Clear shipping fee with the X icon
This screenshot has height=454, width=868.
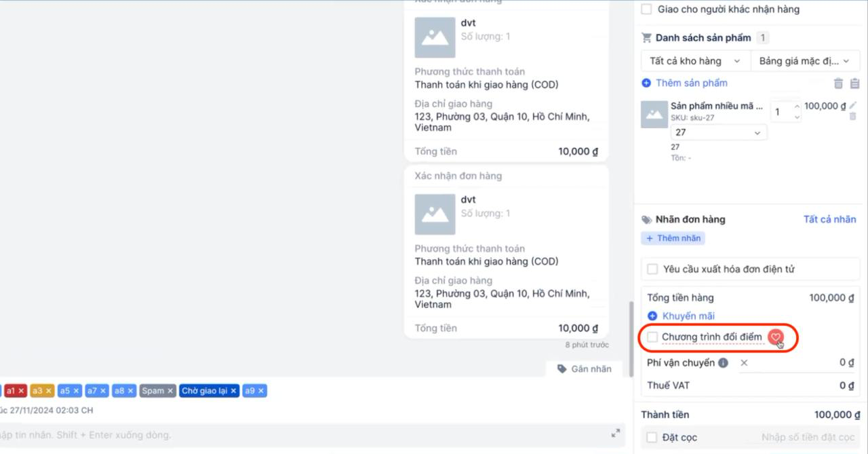click(744, 363)
